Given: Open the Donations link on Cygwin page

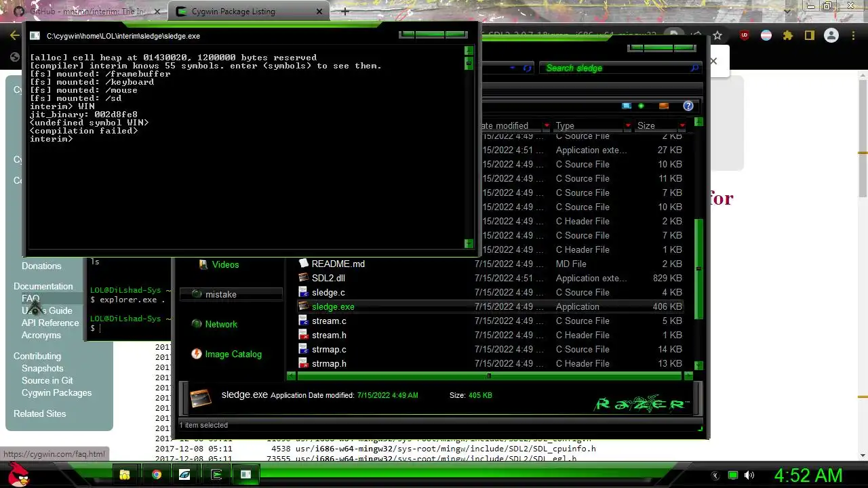Looking at the screenshot, I should click(41, 266).
